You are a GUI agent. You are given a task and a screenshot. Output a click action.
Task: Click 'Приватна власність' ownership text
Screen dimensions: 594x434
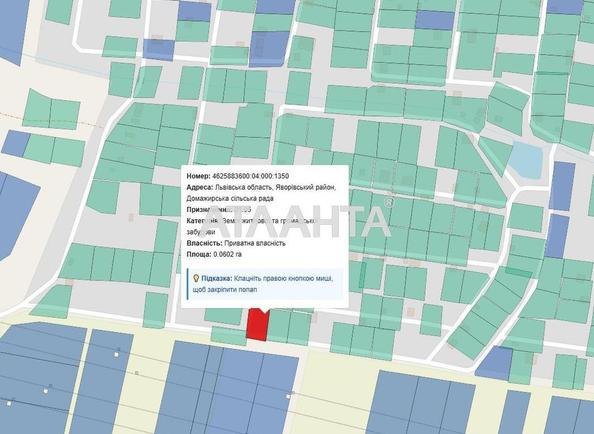(x=255, y=243)
